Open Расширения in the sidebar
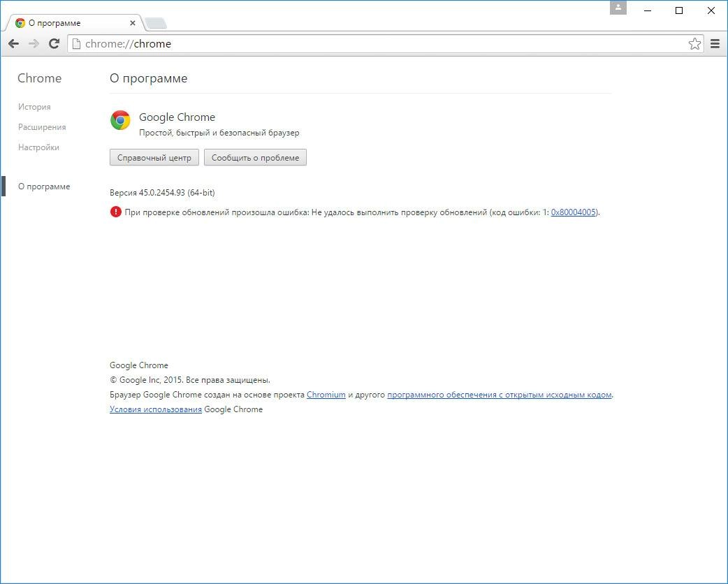The height and width of the screenshot is (584, 728). 42,127
